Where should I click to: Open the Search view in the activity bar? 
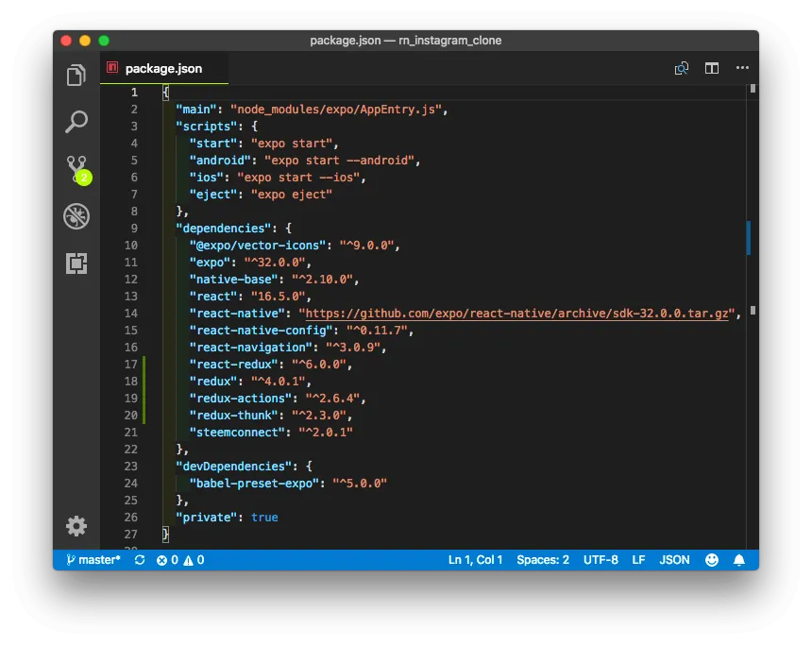[x=76, y=122]
